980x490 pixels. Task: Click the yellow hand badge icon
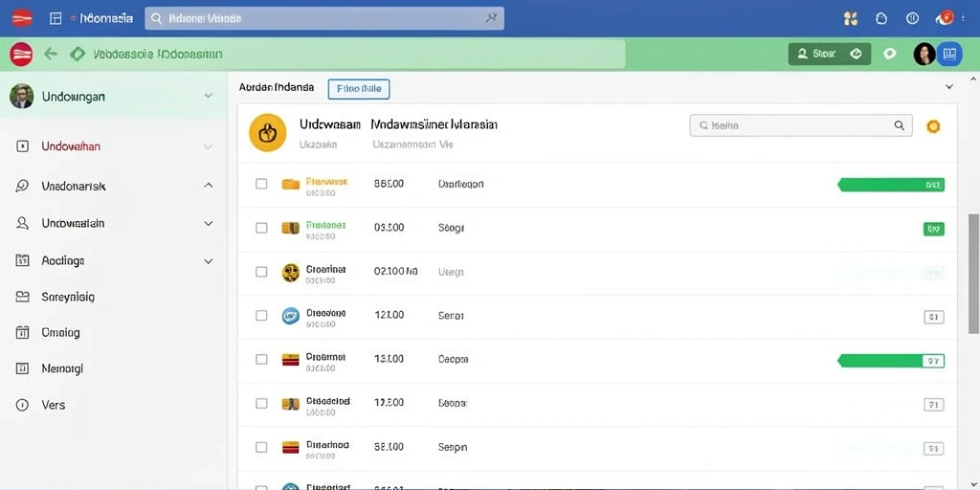pos(268,132)
